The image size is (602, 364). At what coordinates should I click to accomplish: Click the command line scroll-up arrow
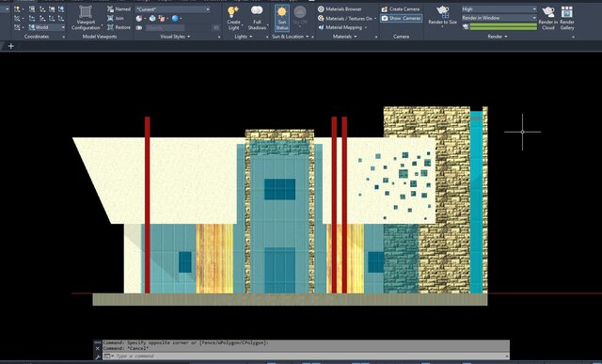[x=507, y=356]
